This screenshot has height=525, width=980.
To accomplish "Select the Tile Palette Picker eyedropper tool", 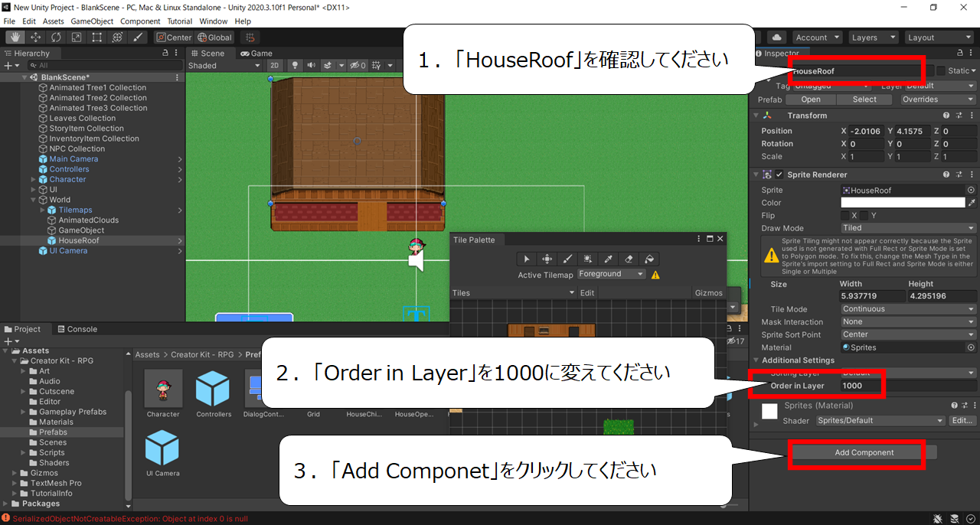I will click(x=609, y=259).
